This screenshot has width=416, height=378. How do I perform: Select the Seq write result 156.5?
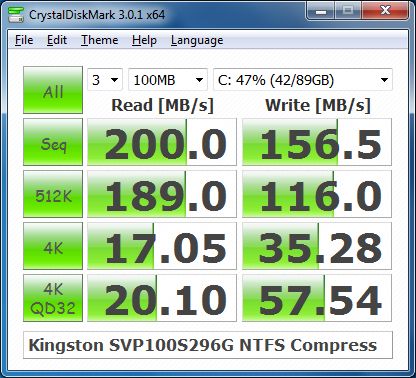(x=317, y=142)
